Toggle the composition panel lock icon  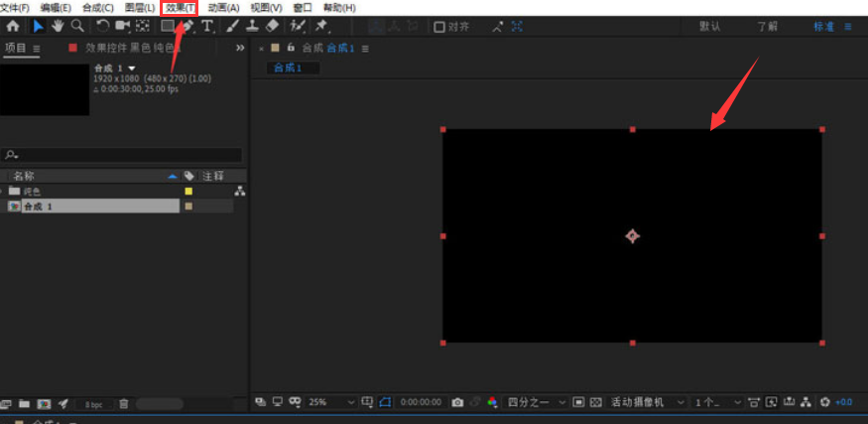(291, 48)
